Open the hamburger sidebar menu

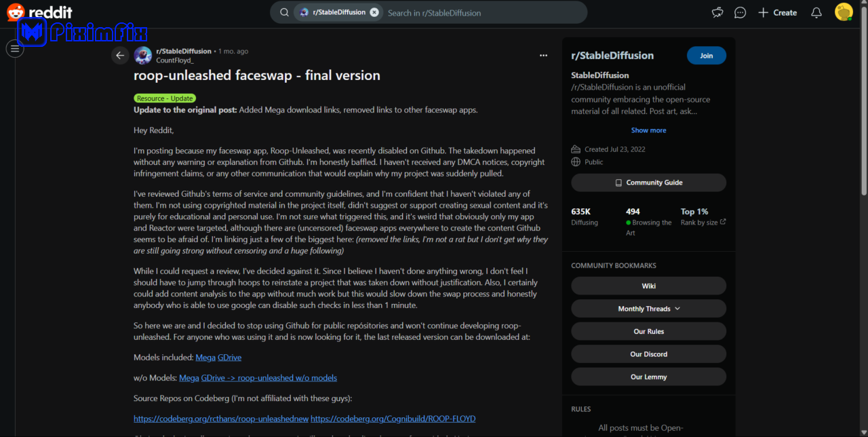point(15,49)
